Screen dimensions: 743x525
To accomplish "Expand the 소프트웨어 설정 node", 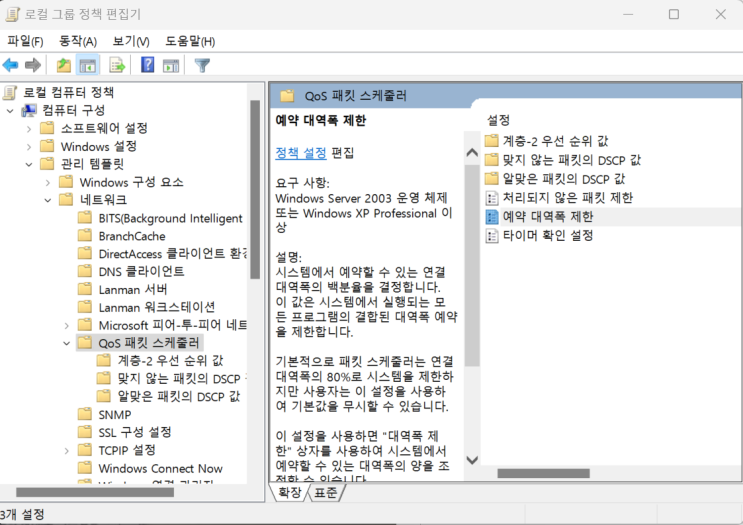I will [29, 128].
